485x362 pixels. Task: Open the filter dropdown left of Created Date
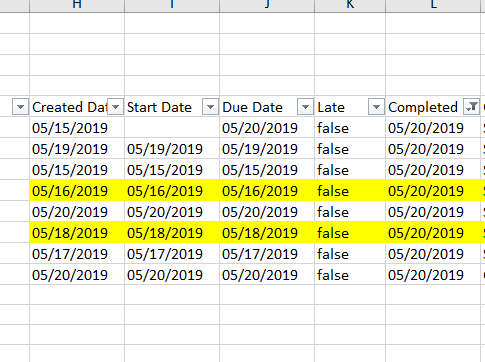20,107
